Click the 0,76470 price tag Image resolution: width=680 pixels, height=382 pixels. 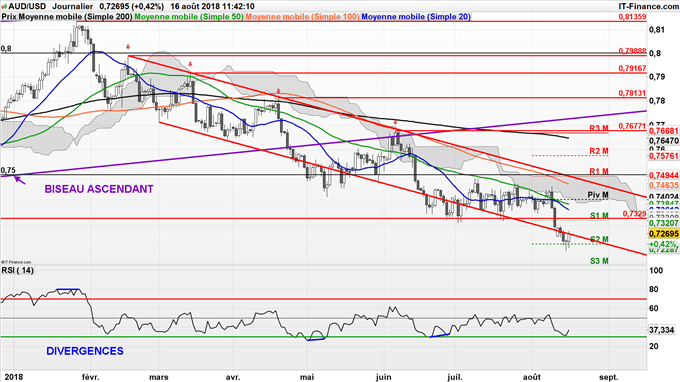(x=664, y=141)
